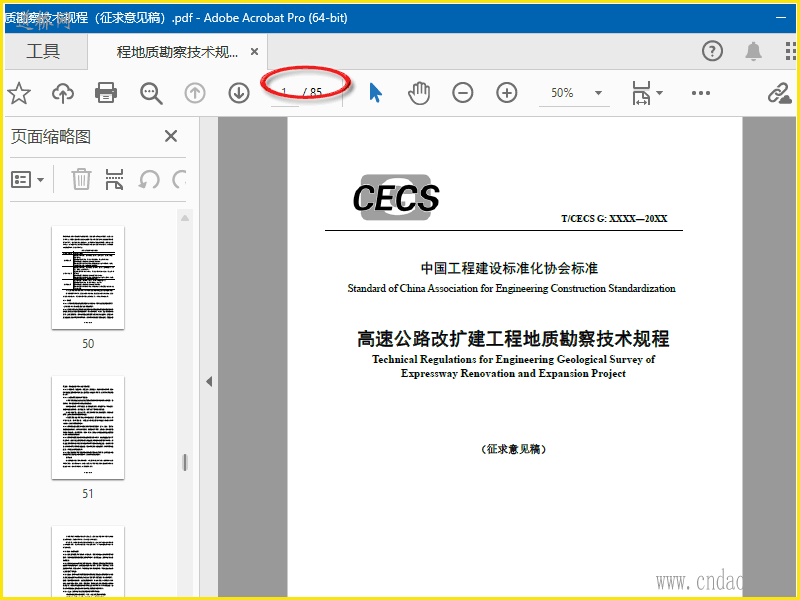Open the thumbnail panel options menu

click(x=28, y=180)
